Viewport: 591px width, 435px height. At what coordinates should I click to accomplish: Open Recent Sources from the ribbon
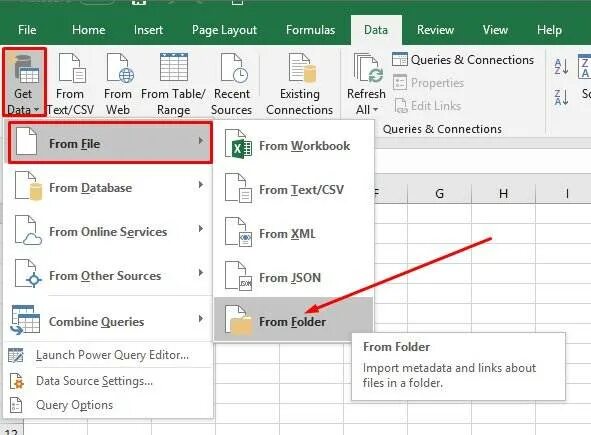pos(232,84)
